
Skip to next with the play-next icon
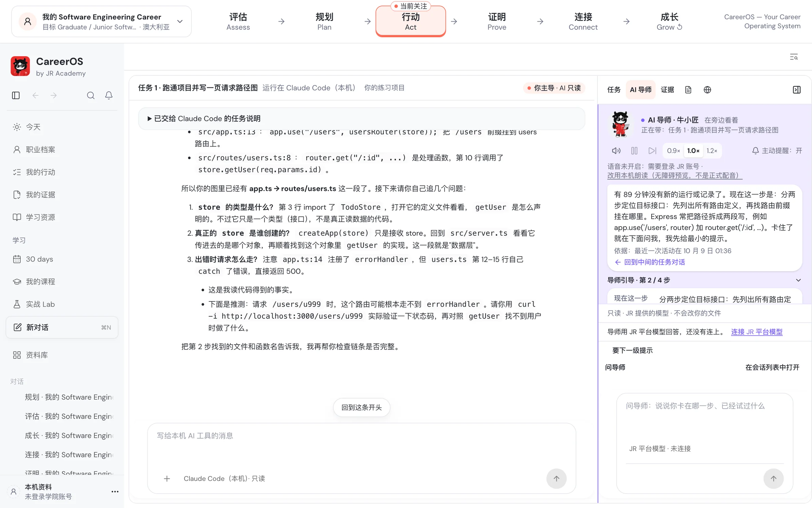[x=652, y=151]
